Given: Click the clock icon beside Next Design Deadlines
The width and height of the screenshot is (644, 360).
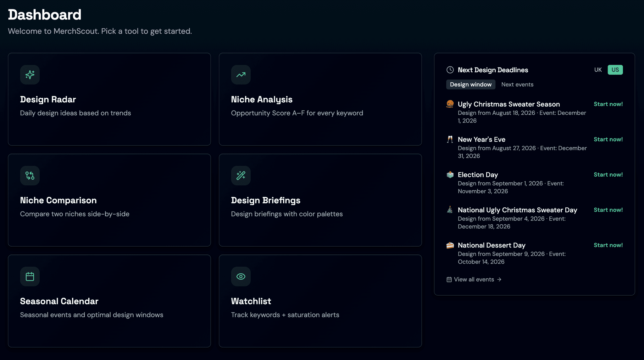Looking at the screenshot, I should coord(450,70).
